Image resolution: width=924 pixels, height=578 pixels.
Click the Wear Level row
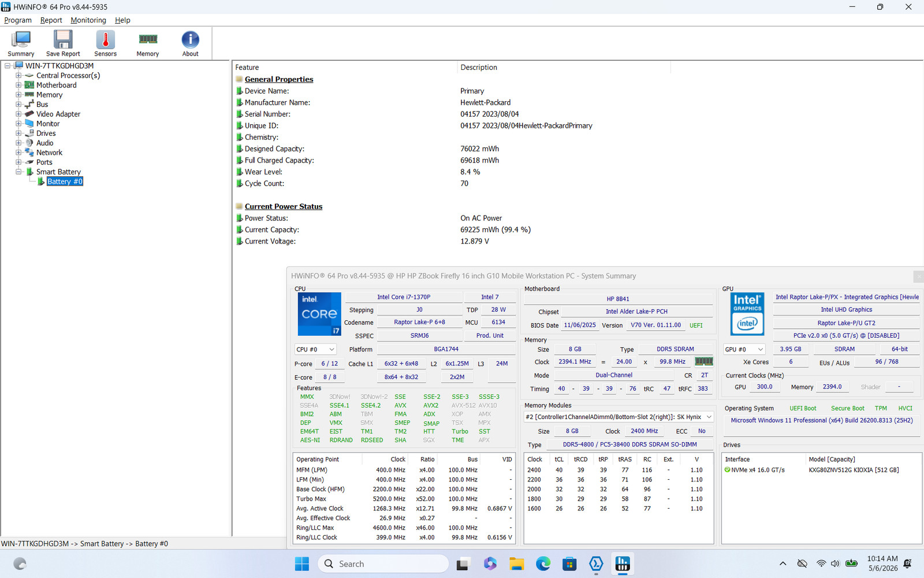pyautogui.click(x=358, y=172)
